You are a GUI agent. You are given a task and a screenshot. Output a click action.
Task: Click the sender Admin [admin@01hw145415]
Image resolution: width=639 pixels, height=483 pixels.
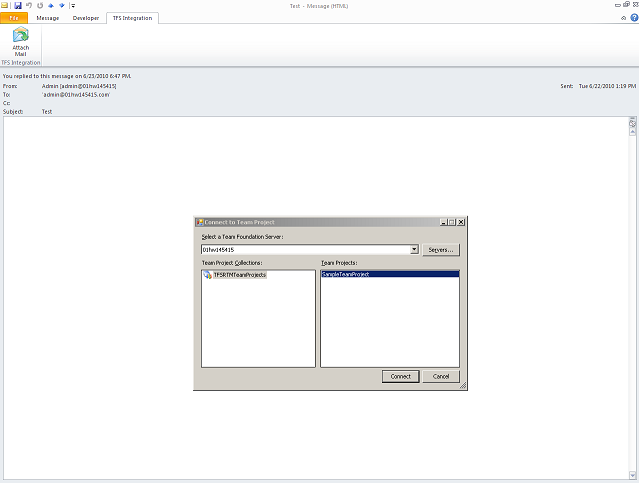pyautogui.click(x=79, y=86)
